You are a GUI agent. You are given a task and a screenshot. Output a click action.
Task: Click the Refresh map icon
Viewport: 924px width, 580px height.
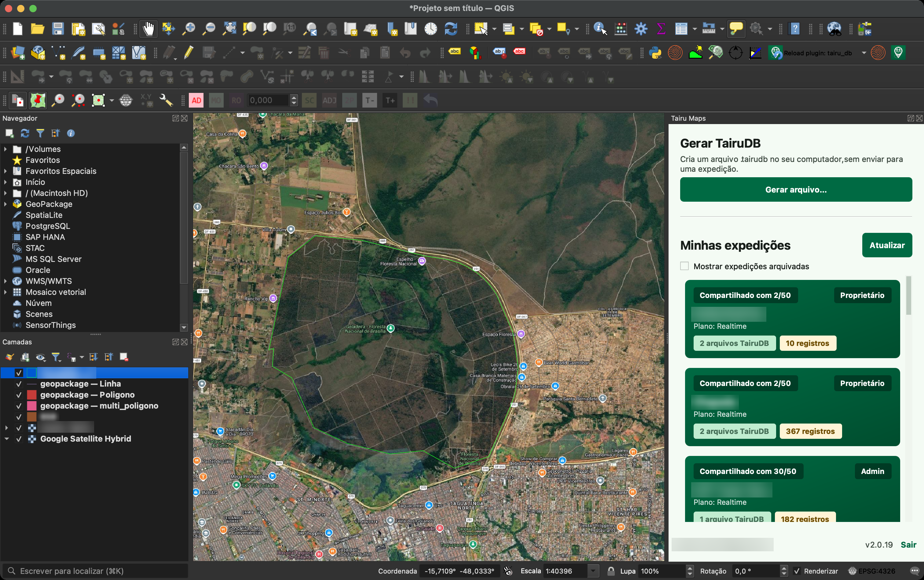click(x=451, y=29)
